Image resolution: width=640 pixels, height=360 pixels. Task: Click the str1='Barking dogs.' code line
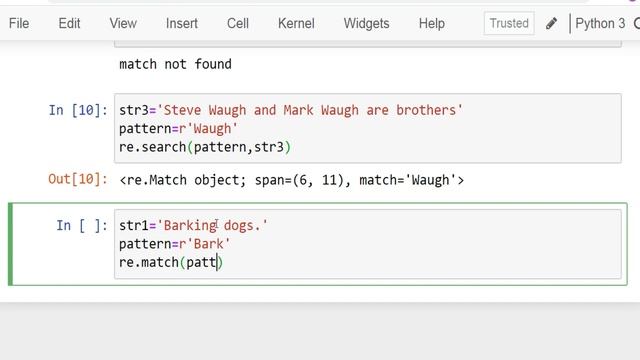[x=193, y=225]
